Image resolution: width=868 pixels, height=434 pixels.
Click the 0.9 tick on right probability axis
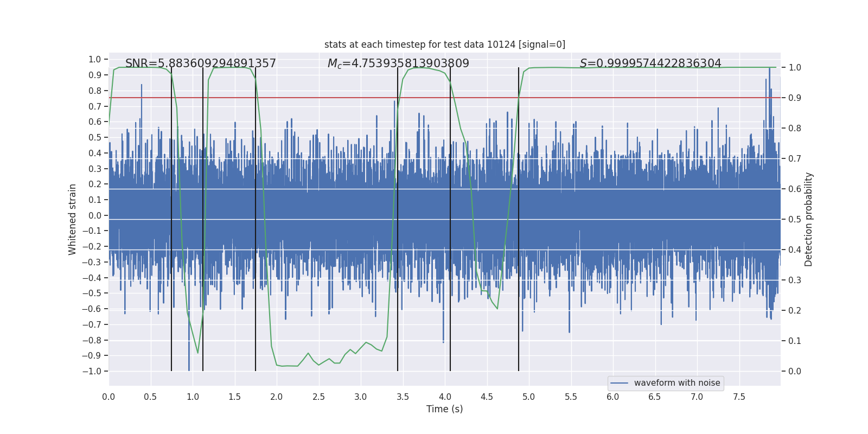pyautogui.click(x=795, y=98)
